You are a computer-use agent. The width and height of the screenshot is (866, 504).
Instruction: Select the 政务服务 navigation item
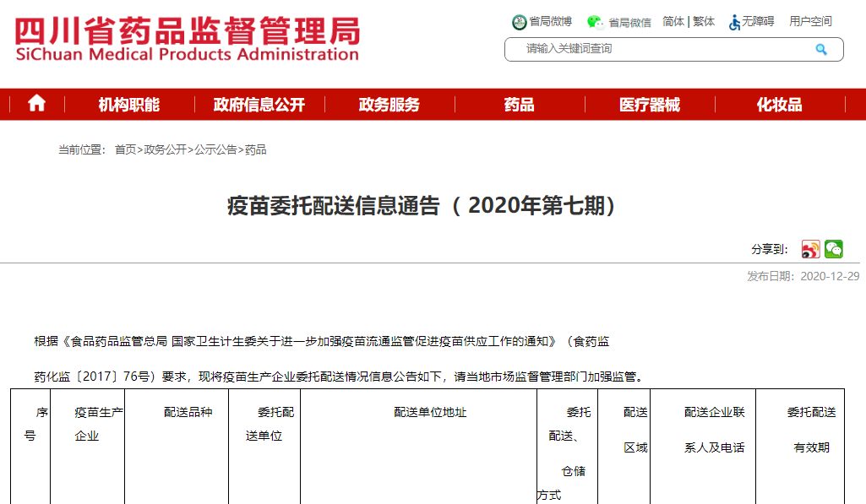[389, 105]
